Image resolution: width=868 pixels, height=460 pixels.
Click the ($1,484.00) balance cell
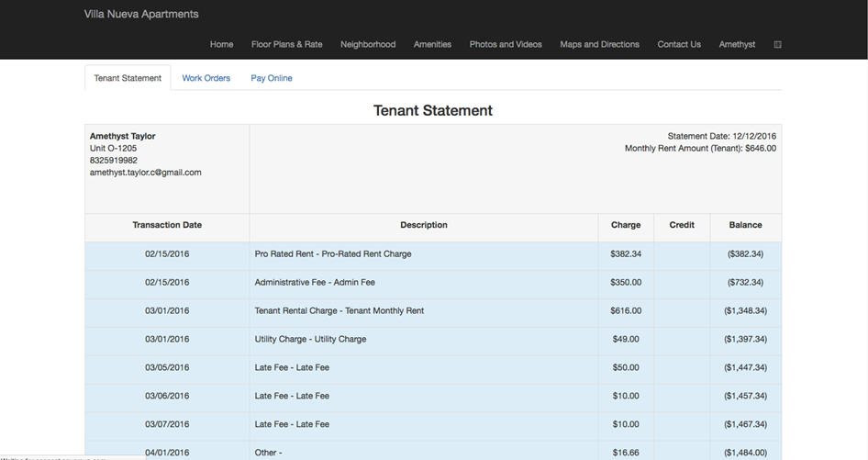point(745,453)
